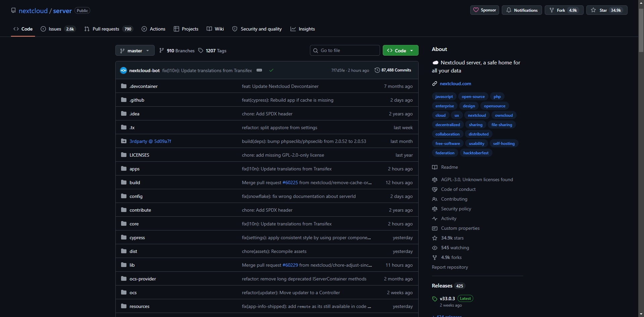Image resolution: width=644 pixels, height=317 pixels.
Task: Open the 3rdparty @ 5d09a7f submodule
Action: pos(150,141)
